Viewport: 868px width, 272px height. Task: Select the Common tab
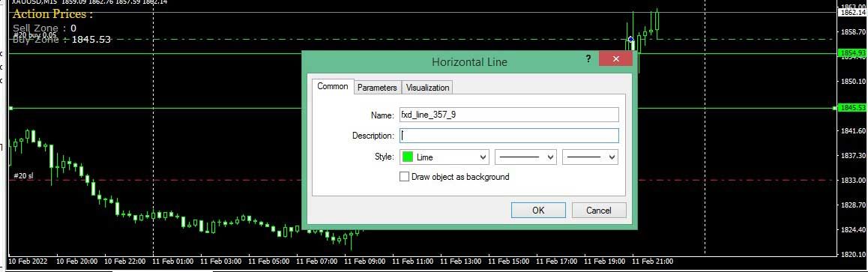[x=333, y=86]
